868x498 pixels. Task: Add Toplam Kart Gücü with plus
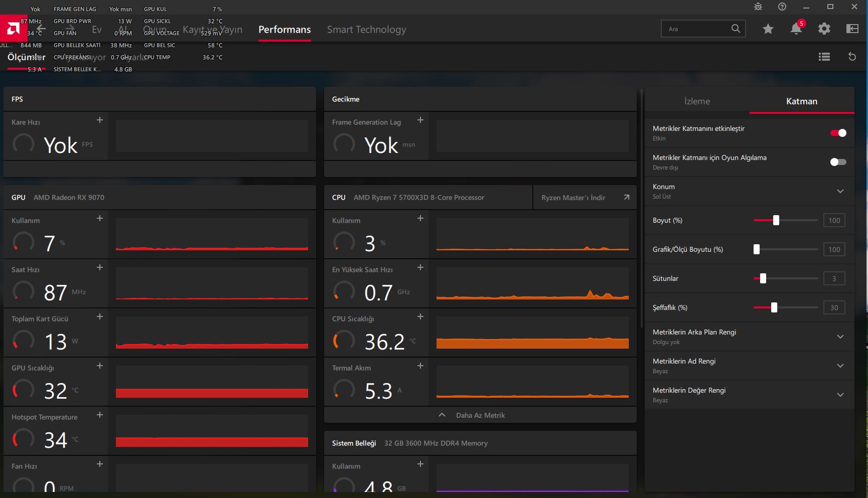pyautogui.click(x=99, y=316)
